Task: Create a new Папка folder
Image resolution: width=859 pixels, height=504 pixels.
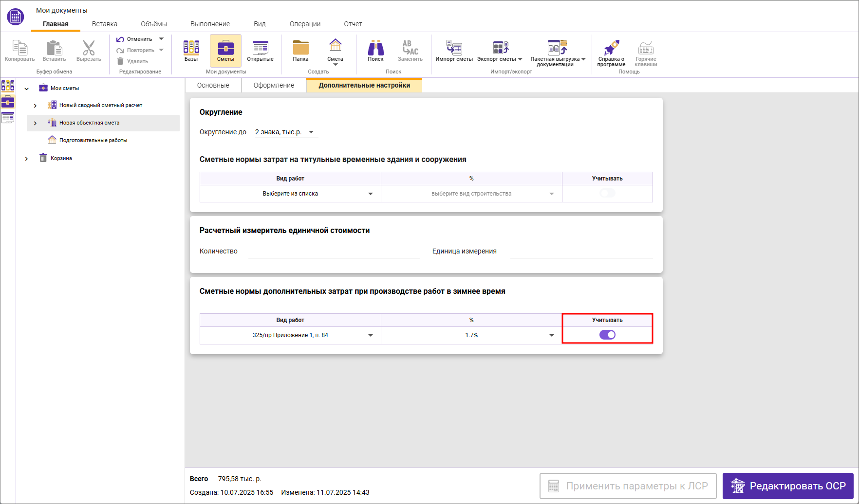Action: (x=300, y=51)
